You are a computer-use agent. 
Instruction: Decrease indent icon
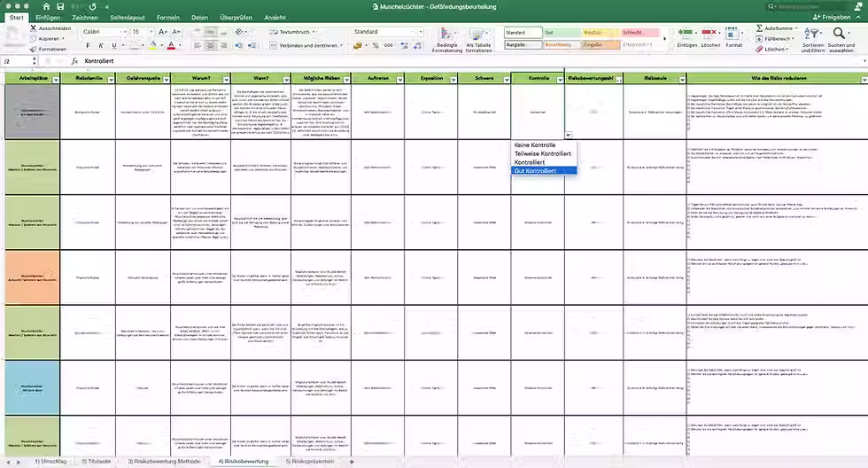(238, 45)
